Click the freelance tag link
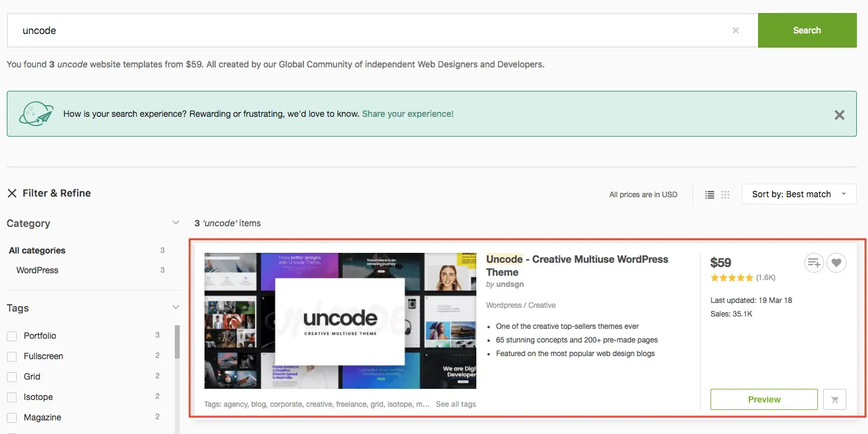This screenshot has width=868, height=434. pyautogui.click(x=352, y=404)
